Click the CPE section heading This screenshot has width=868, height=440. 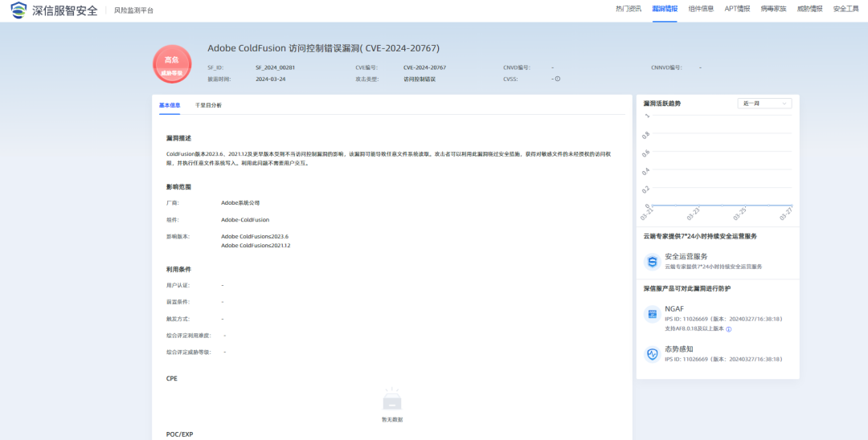(172, 379)
